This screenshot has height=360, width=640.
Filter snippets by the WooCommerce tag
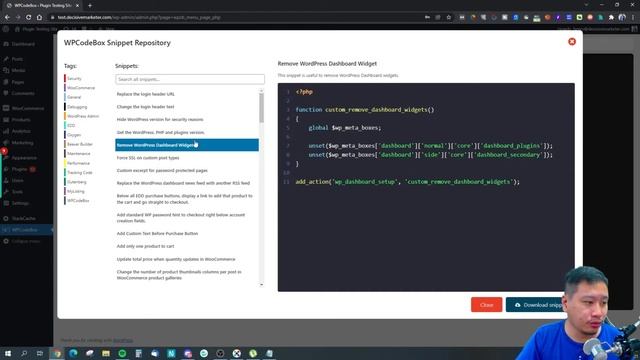point(81,88)
